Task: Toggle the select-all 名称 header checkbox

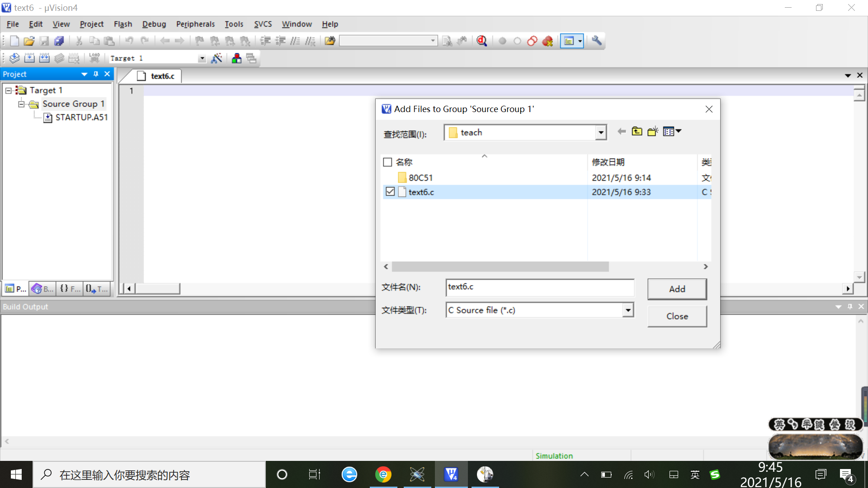Action: tap(387, 162)
